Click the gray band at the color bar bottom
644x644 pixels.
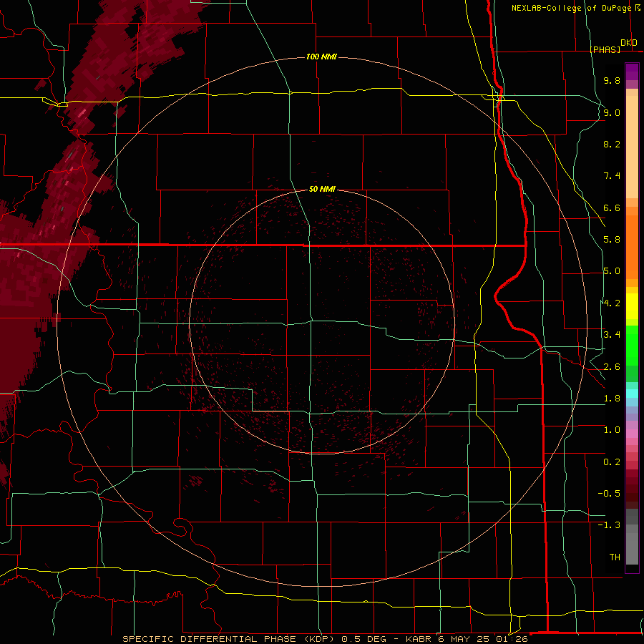click(x=632, y=548)
